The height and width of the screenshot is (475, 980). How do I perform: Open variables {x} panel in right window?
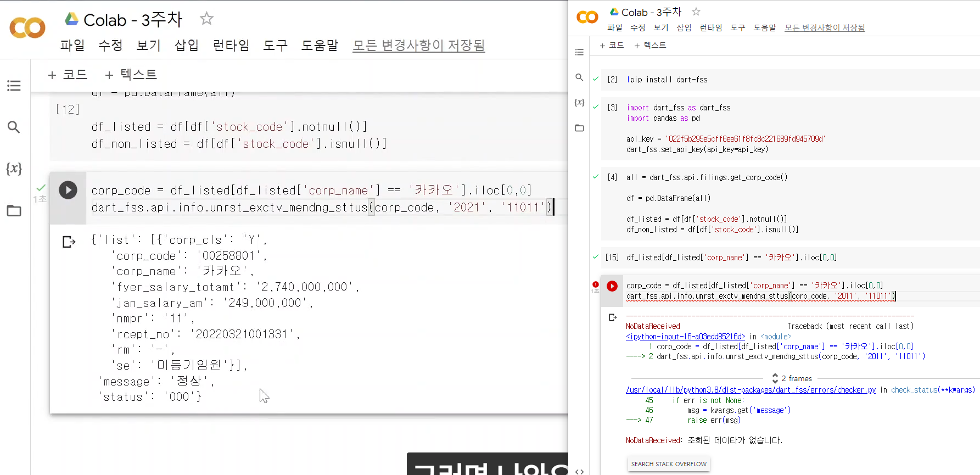pyautogui.click(x=579, y=102)
